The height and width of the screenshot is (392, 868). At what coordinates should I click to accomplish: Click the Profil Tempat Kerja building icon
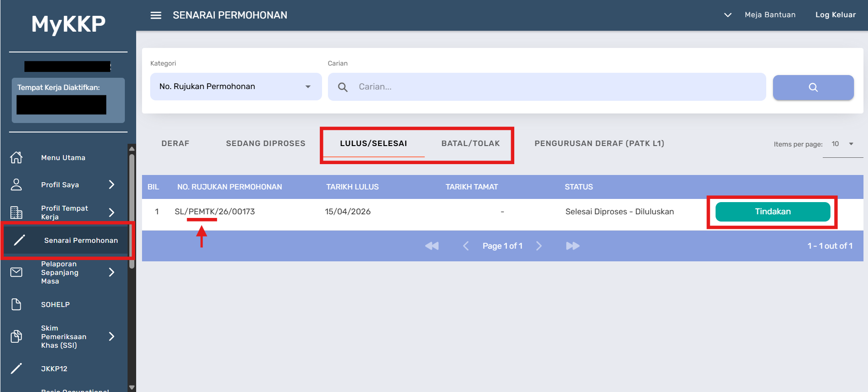pos(16,212)
